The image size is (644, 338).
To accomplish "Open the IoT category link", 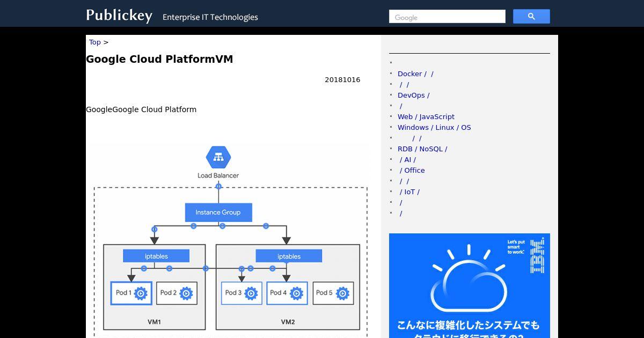I will click(410, 192).
